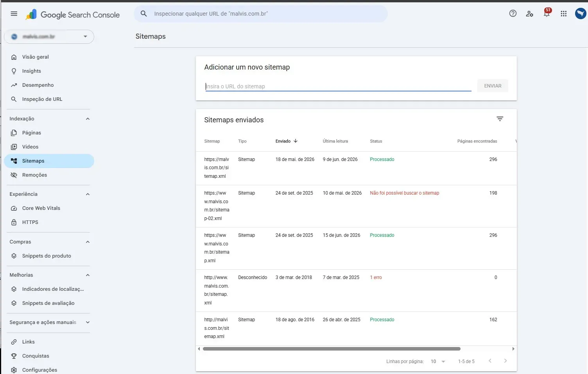The image size is (588, 374).
Task: Open Insights in sidebar
Action: [x=49, y=71]
